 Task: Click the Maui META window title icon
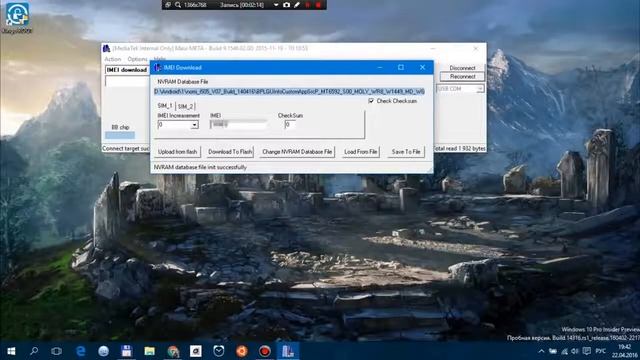tap(107, 49)
